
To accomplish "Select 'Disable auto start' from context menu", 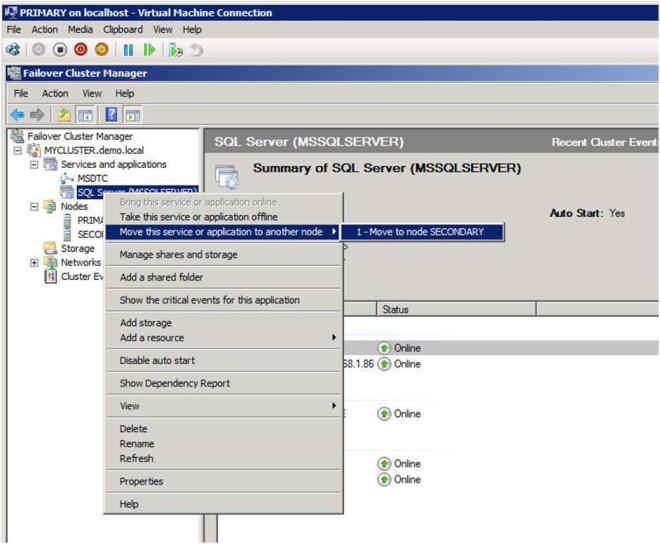I will [x=157, y=360].
